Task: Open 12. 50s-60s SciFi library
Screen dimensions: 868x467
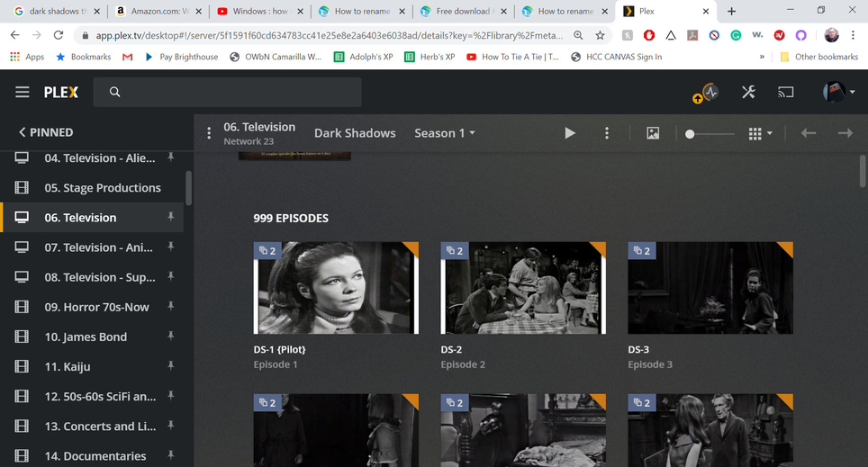Action: 100,397
